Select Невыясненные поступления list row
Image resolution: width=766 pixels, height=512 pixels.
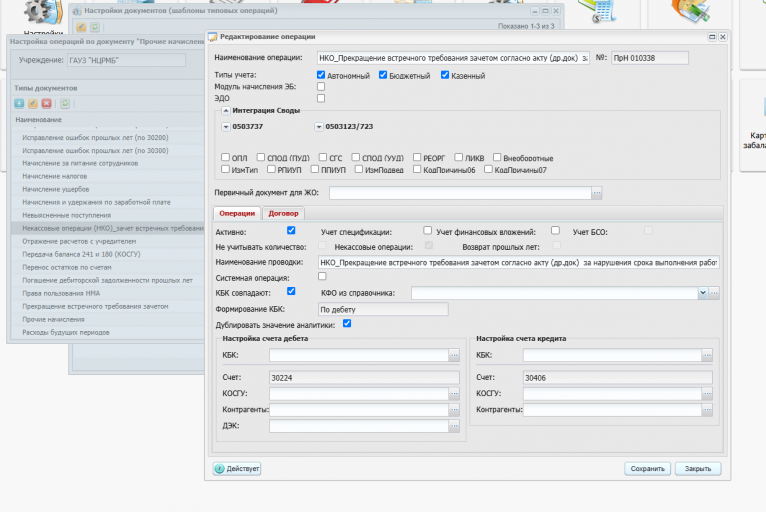pyautogui.click(x=107, y=215)
